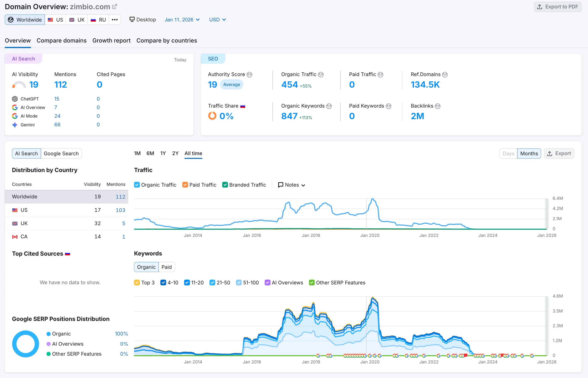Select the 1Y time range

[163, 153]
